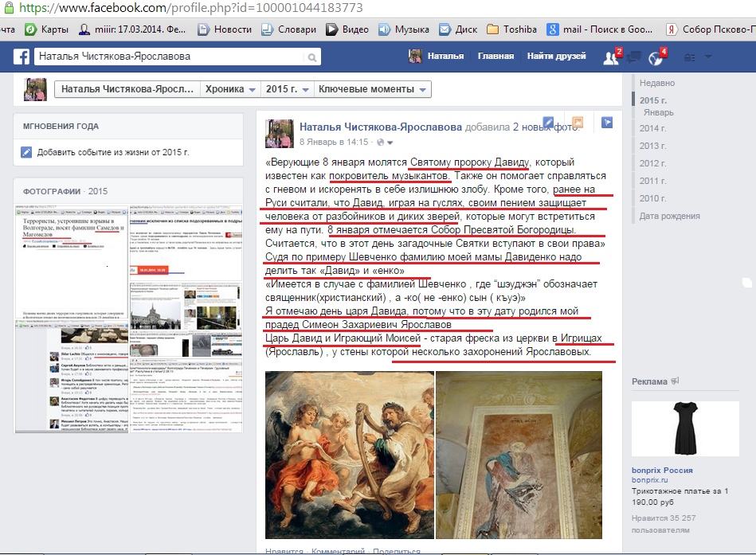Screen dimensions: 756x555
Task: Expand the Хроника dropdown
Action: point(230,89)
